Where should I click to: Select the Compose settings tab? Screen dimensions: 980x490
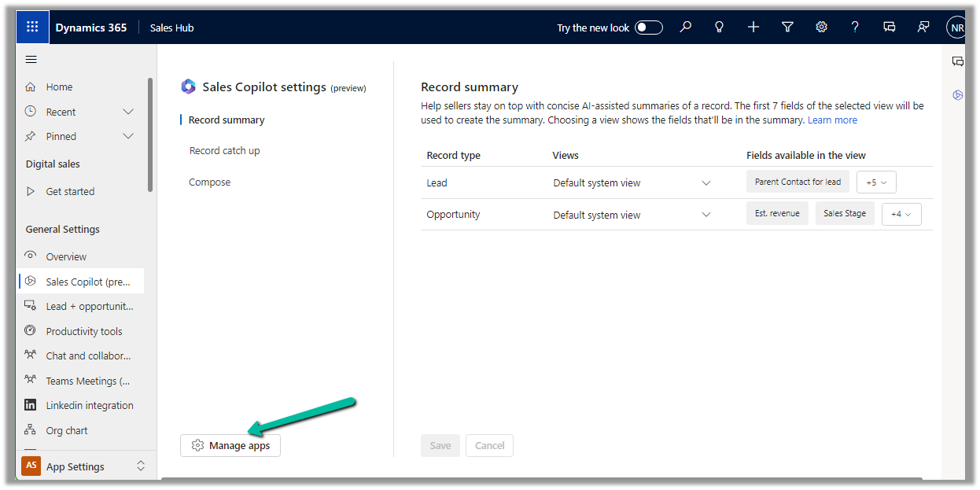click(x=210, y=182)
